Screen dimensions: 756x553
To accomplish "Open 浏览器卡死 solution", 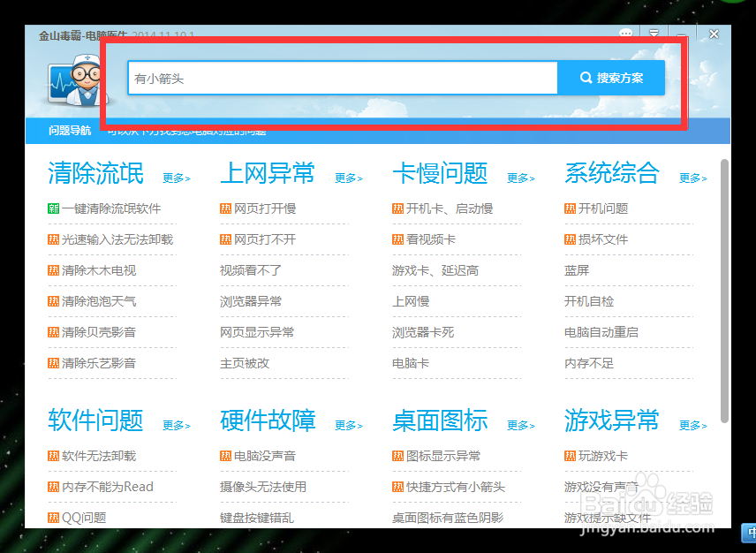I will [423, 332].
